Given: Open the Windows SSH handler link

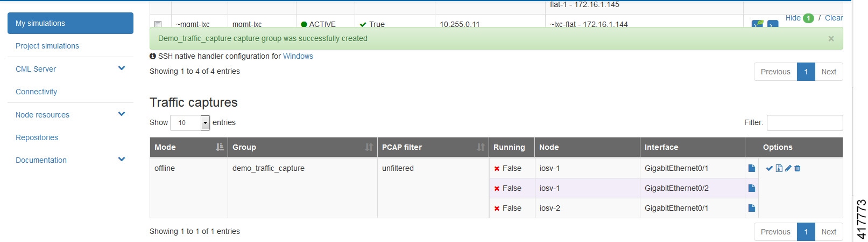Looking at the screenshot, I should (298, 56).
